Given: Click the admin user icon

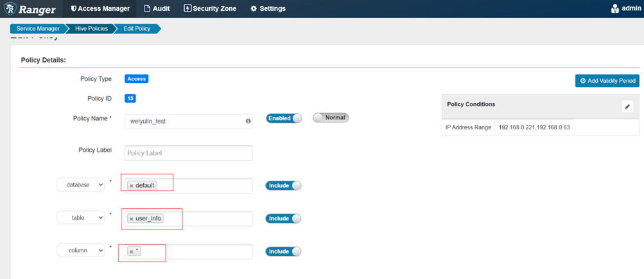Looking at the screenshot, I should click(614, 9).
